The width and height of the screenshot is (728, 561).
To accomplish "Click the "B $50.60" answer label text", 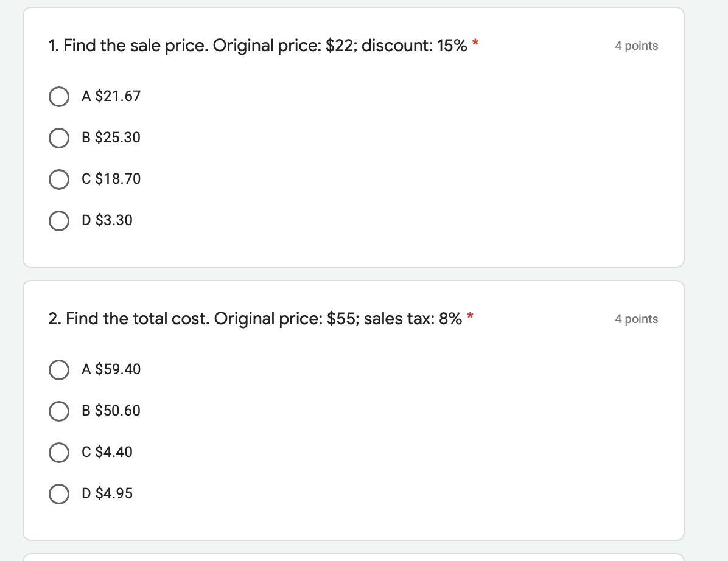I will (111, 411).
